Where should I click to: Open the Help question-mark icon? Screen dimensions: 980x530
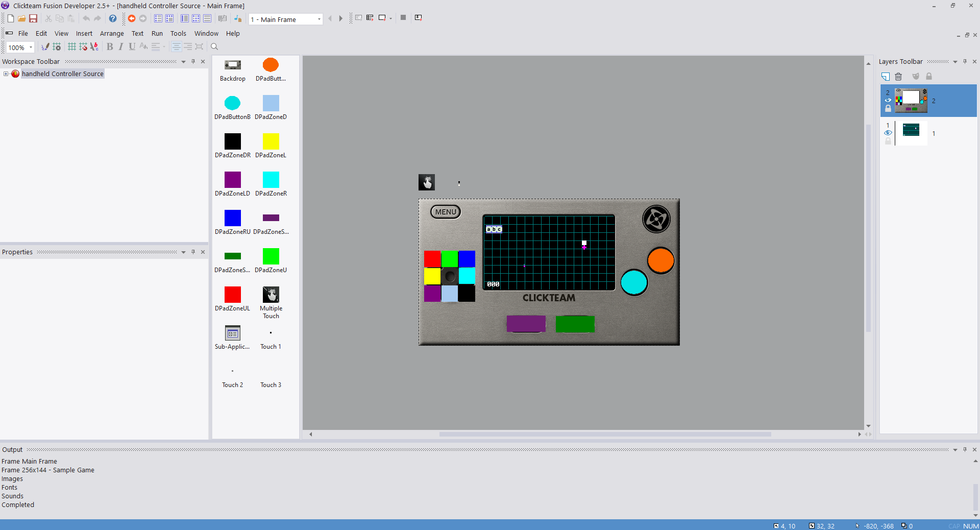coord(113,18)
